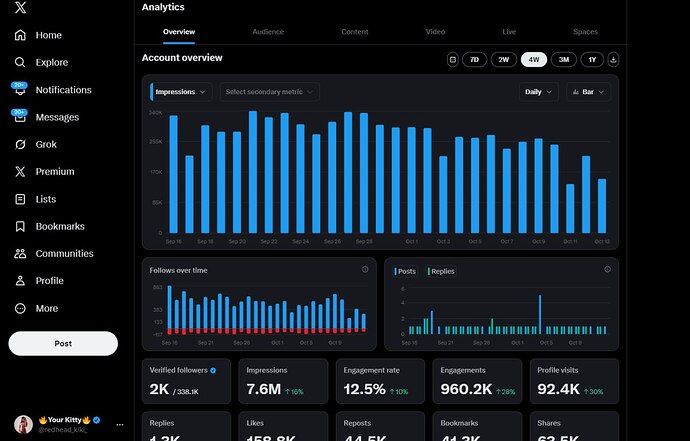Open the Bar chart type dropdown
The image size is (690, 441).
point(589,92)
